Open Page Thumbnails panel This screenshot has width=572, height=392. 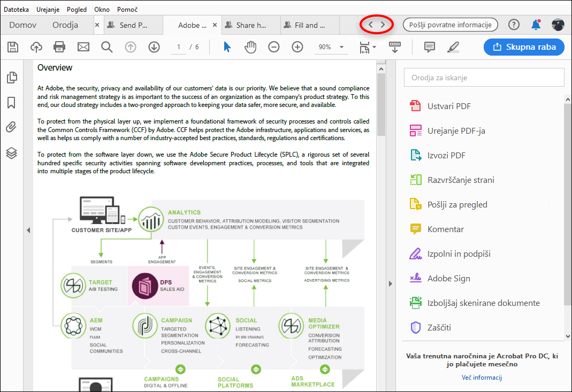point(12,78)
